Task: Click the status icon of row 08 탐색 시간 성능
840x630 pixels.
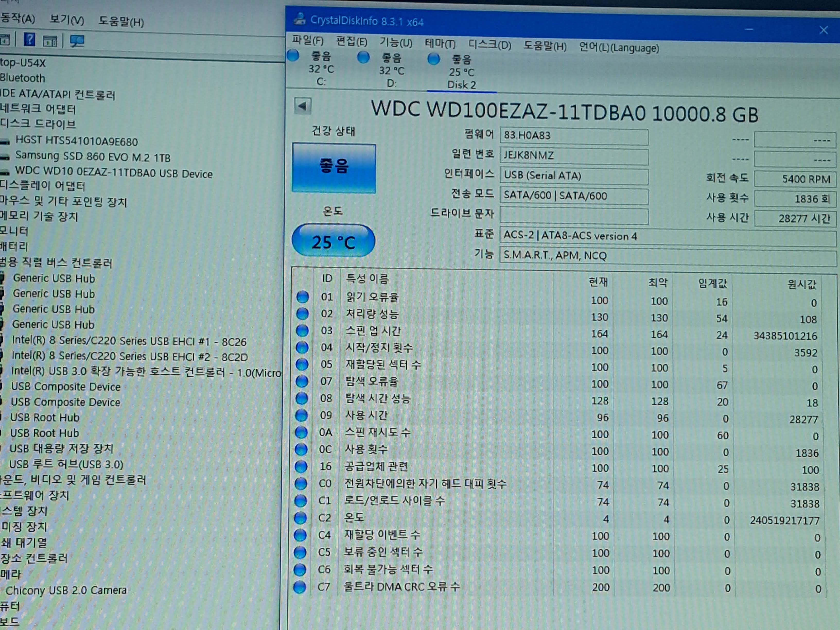Action: point(302,398)
